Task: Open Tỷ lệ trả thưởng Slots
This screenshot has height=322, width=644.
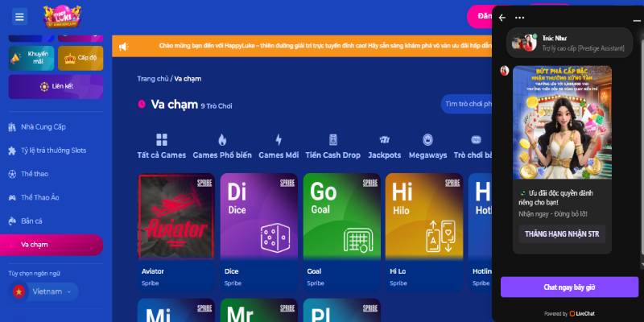Action: point(53,151)
